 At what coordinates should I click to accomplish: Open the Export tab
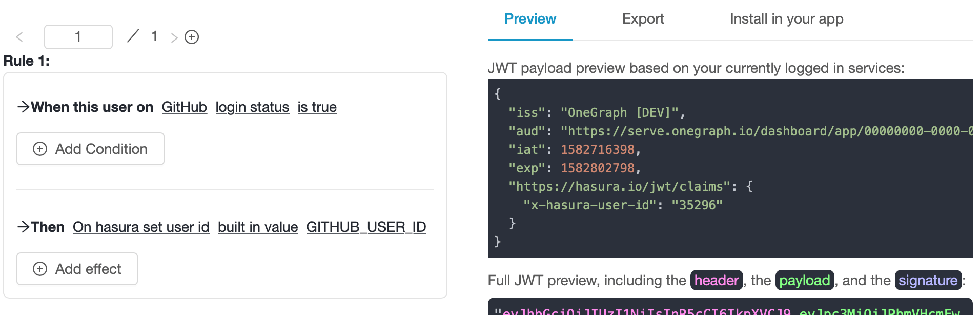click(x=643, y=19)
